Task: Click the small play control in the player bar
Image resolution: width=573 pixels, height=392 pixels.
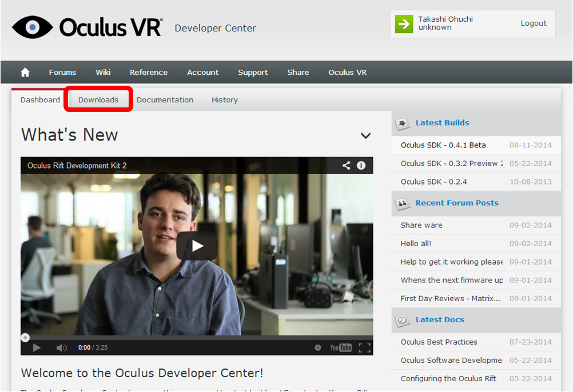Action: [37, 347]
